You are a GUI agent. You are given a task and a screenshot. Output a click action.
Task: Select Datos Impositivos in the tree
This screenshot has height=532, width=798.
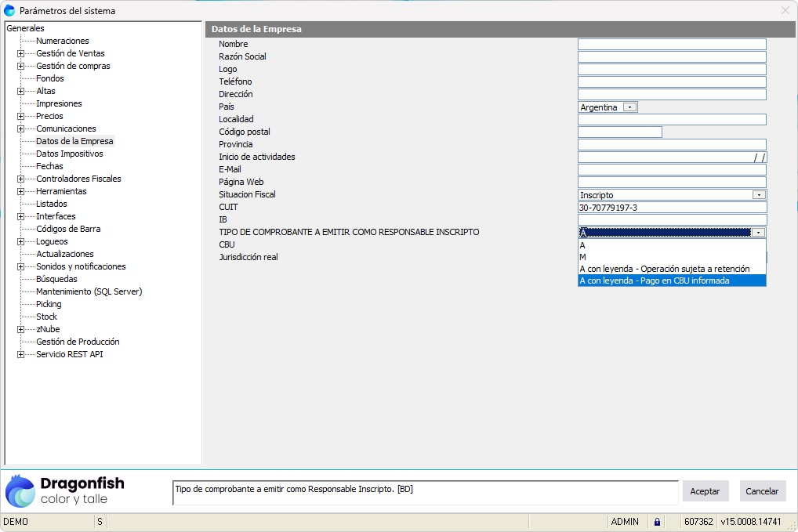pyautogui.click(x=69, y=154)
